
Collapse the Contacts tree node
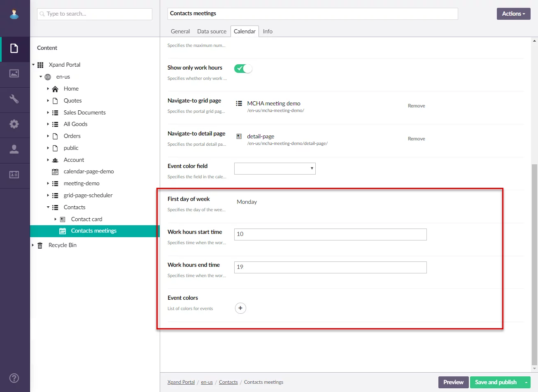48,207
